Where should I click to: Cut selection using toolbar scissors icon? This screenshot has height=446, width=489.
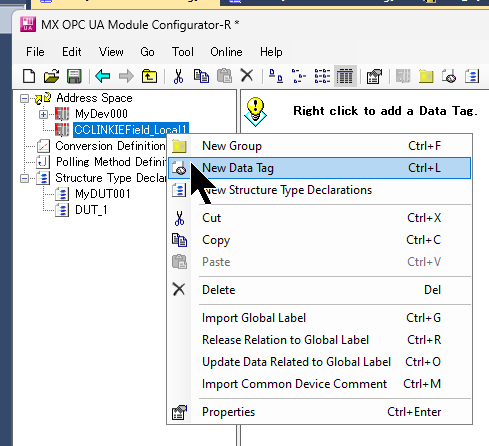click(179, 76)
